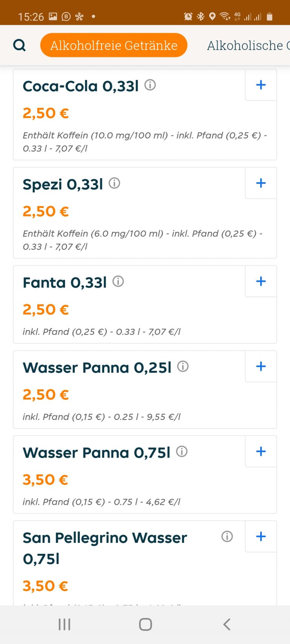Screen dimensions: 290x644
Task: Add Coca-Cola 0,33l with plus button
Action: click(261, 85)
